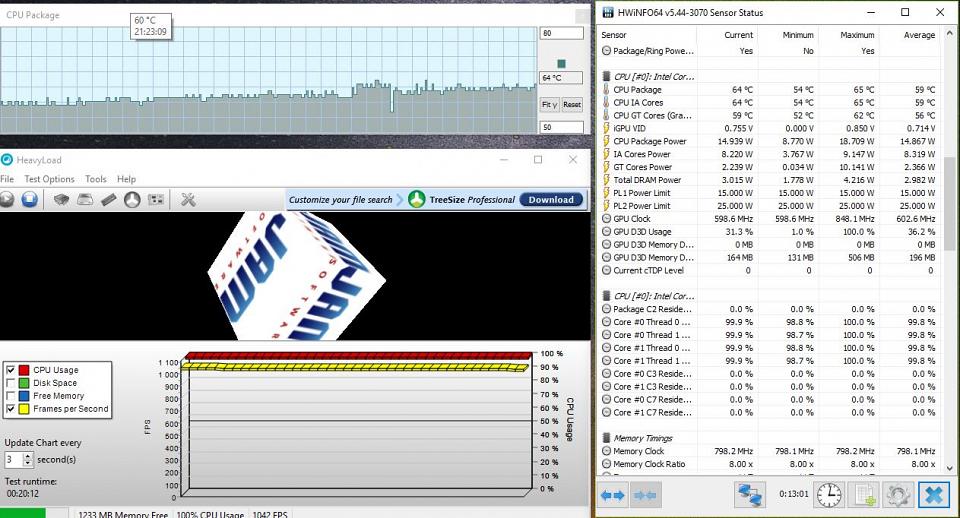
Task: Select Package C2 Residency row
Action: click(770, 309)
